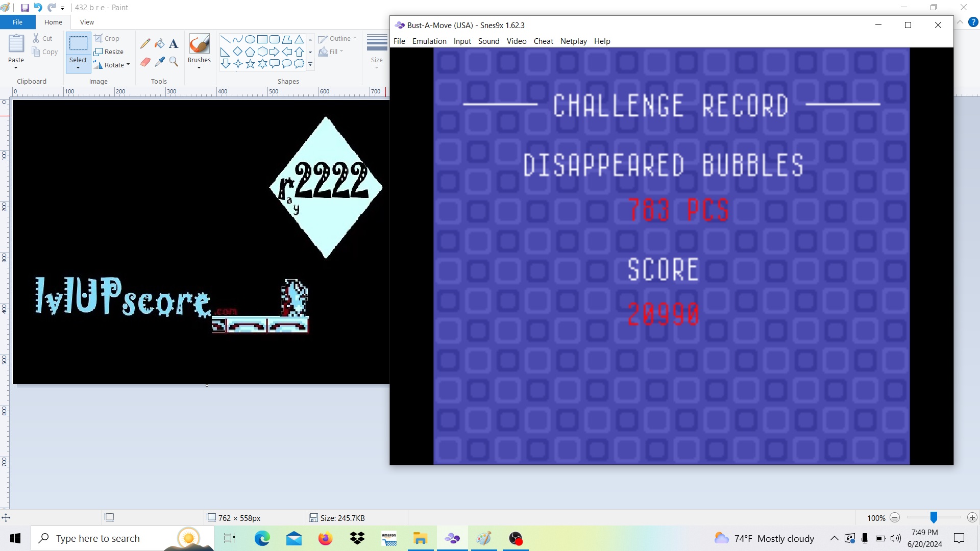The width and height of the screenshot is (980, 551).
Task: Choose the Five-point star shape
Action: pos(250,64)
